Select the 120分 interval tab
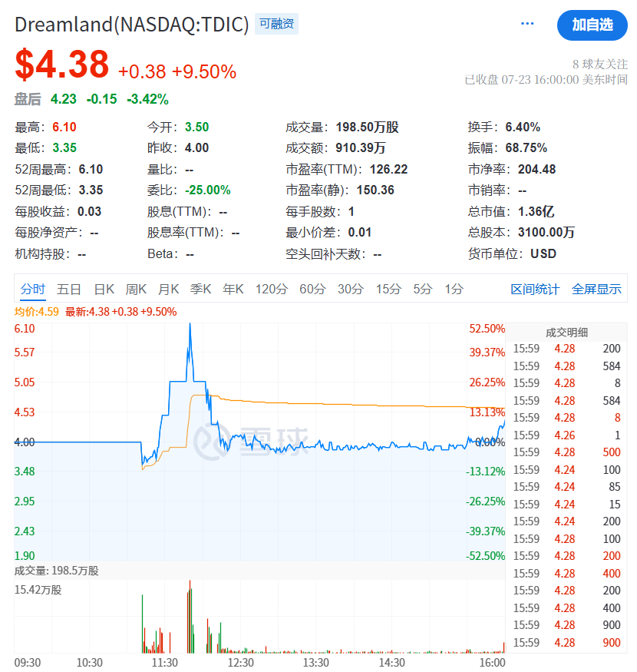The height and width of the screenshot is (672, 637). coord(272,289)
